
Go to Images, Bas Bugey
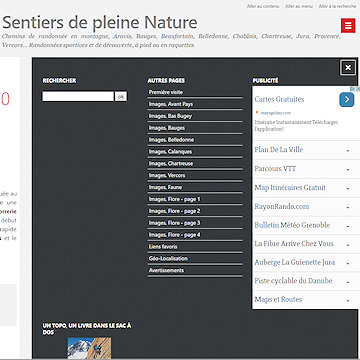(x=195, y=116)
